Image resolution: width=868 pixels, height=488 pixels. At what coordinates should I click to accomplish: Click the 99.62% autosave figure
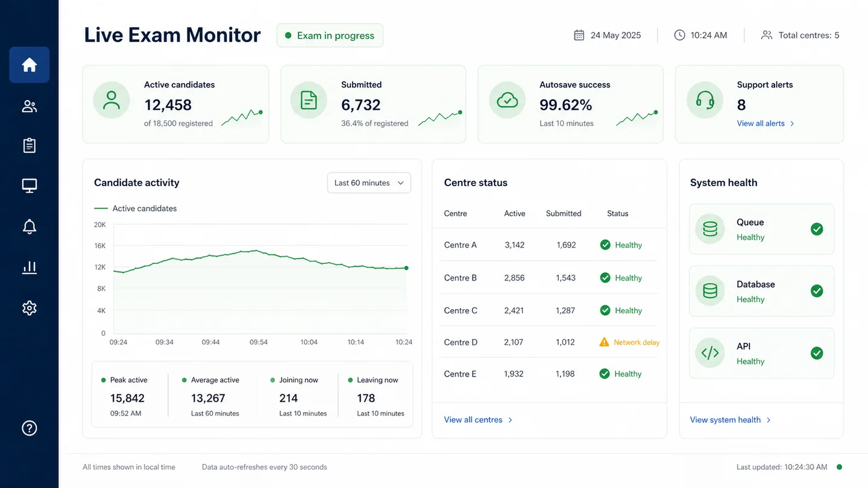coord(565,105)
